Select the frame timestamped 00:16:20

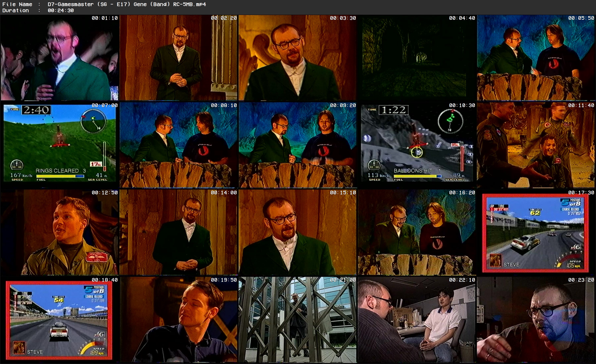417,232
